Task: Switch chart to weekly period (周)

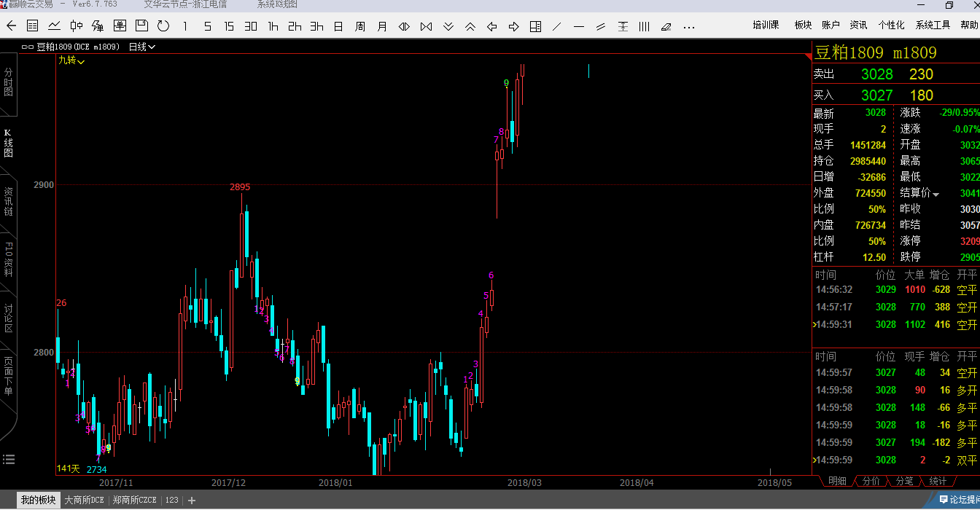Action: pos(360,27)
